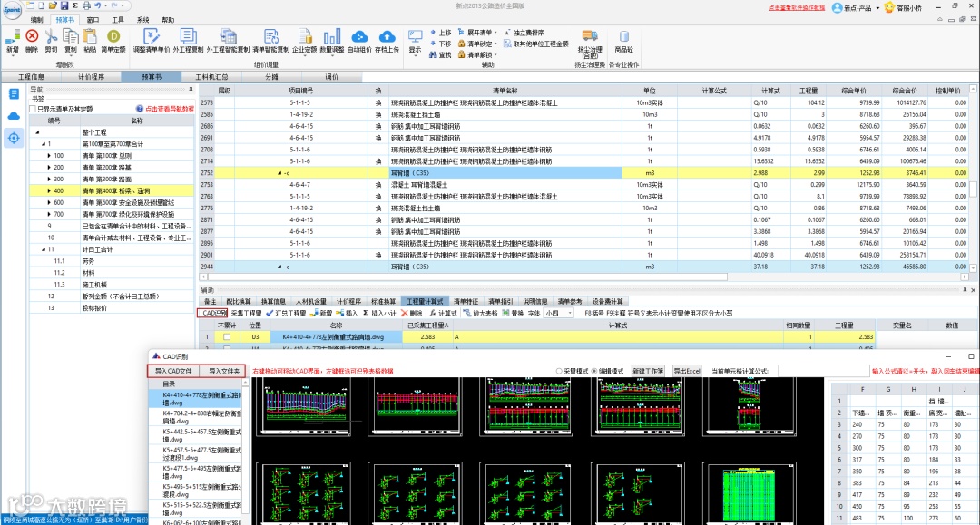Click the undo arrow in quick toolbar

click(x=97, y=5)
